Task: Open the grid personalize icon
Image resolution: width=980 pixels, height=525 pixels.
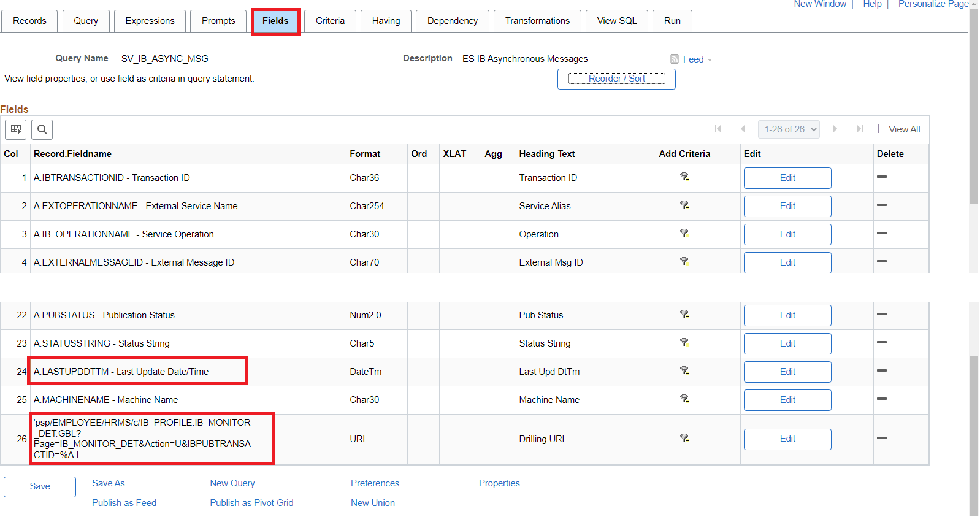Action: pyautogui.click(x=16, y=129)
